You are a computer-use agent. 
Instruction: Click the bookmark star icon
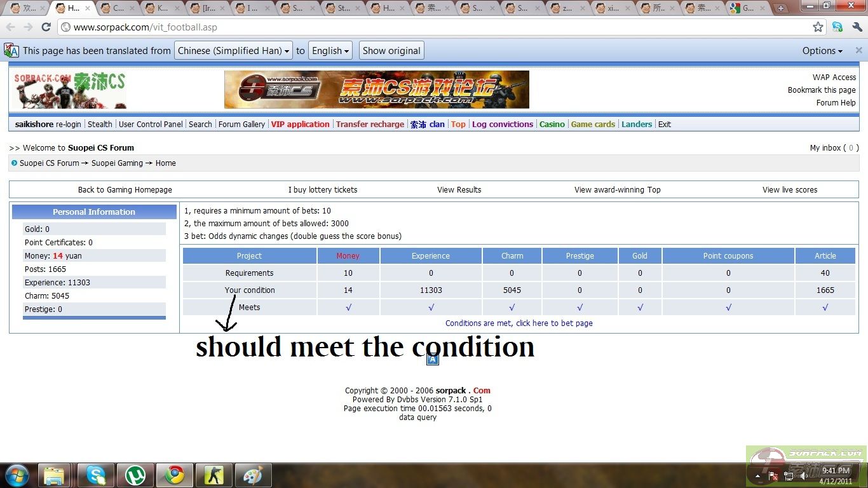(x=818, y=27)
